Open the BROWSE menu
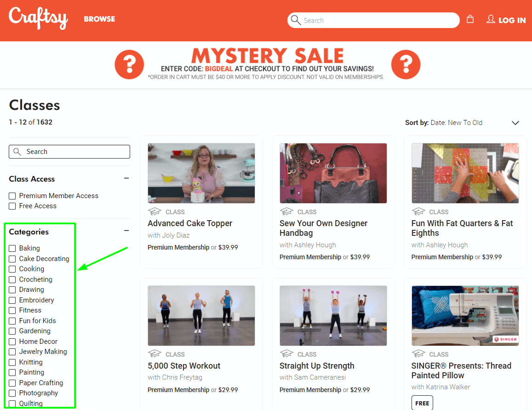This screenshot has height=410, width=532. tap(99, 19)
